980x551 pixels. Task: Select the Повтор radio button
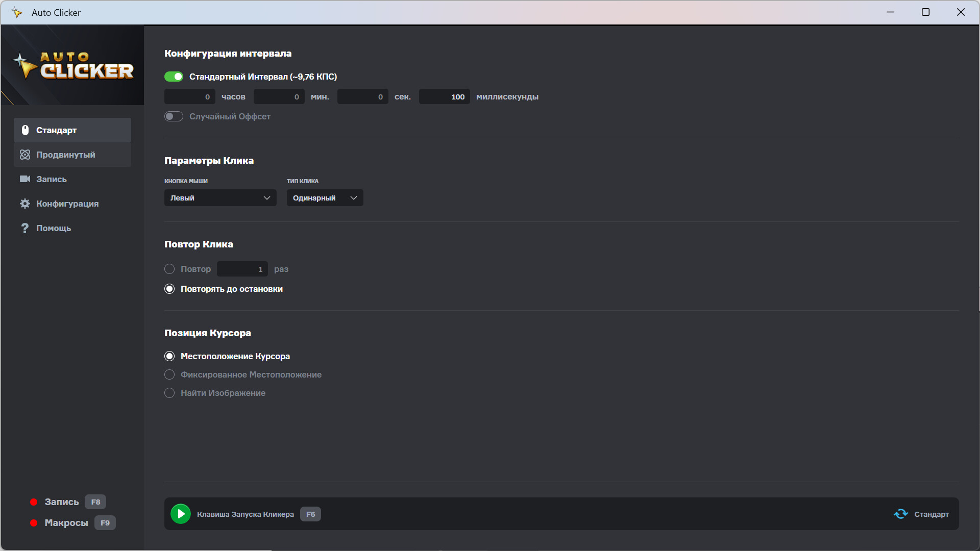pos(169,269)
